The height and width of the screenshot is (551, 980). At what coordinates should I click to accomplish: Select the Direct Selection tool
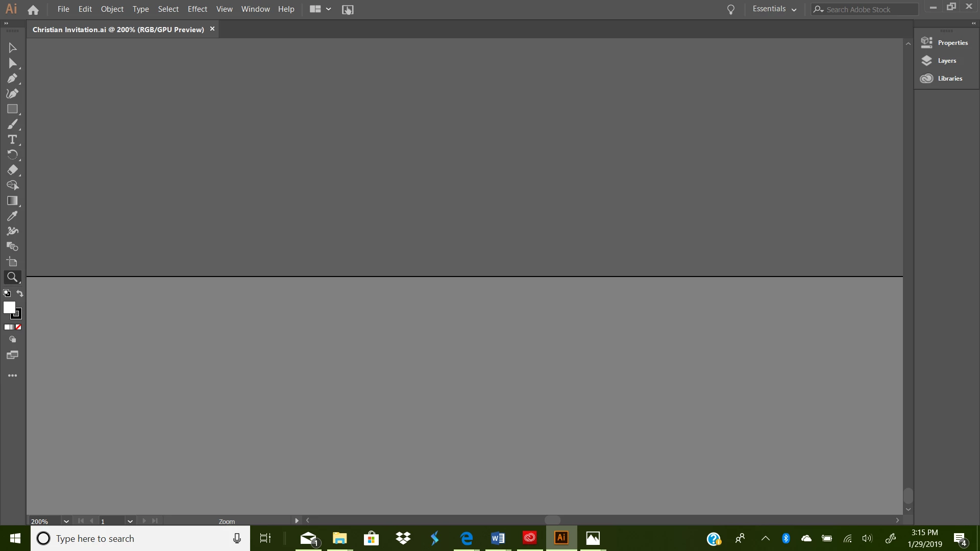click(12, 63)
